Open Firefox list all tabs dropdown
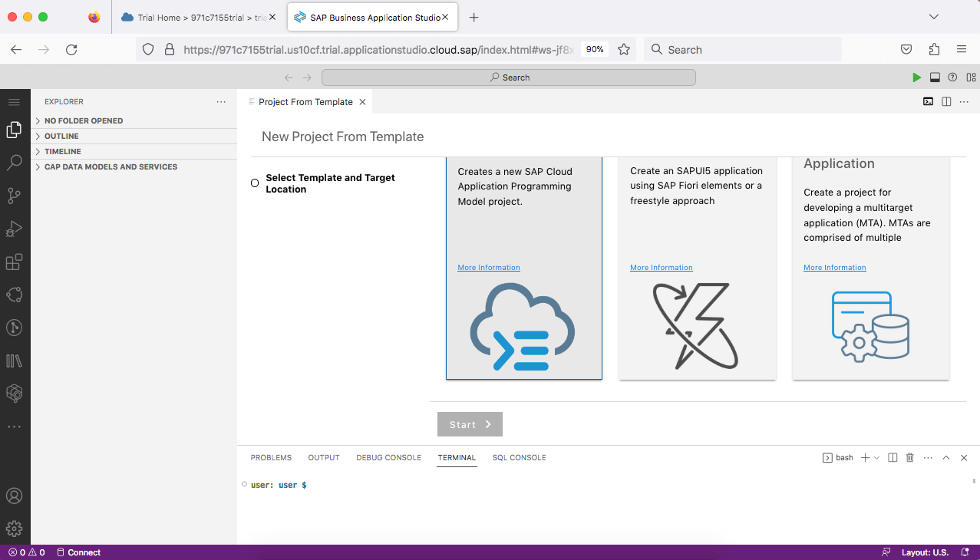Viewport: 980px width, 560px height. pyautogui.click(x=933, y=17)
